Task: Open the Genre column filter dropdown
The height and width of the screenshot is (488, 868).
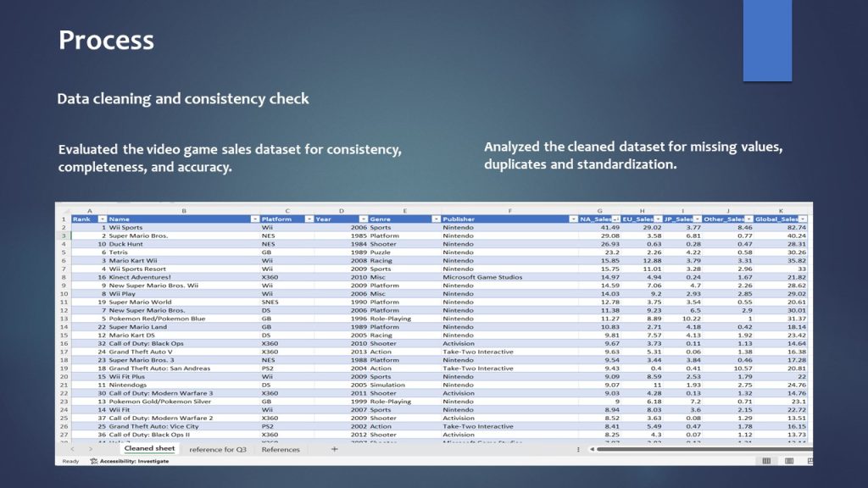Action: tap(434, 219)
